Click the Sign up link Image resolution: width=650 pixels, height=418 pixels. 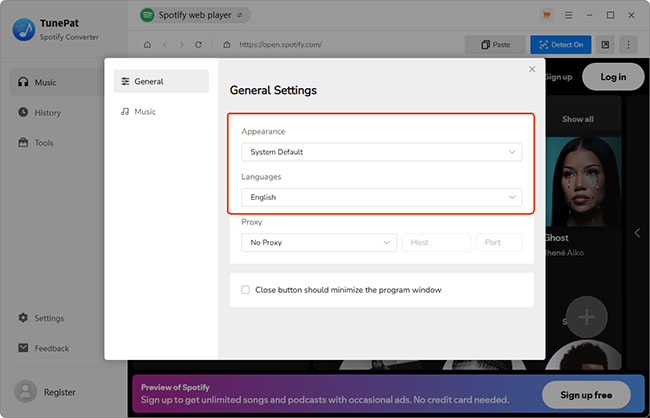click(x=559, y=77)
